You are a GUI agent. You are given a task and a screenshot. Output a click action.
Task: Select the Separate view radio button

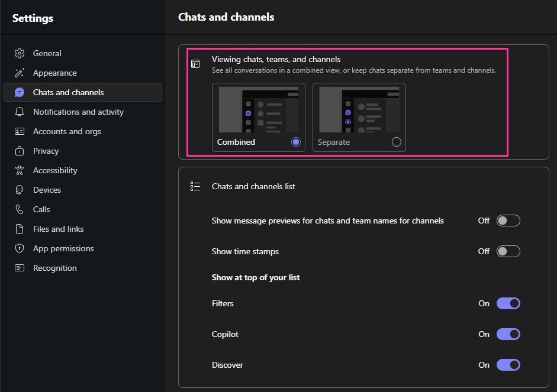click(397, 142)
